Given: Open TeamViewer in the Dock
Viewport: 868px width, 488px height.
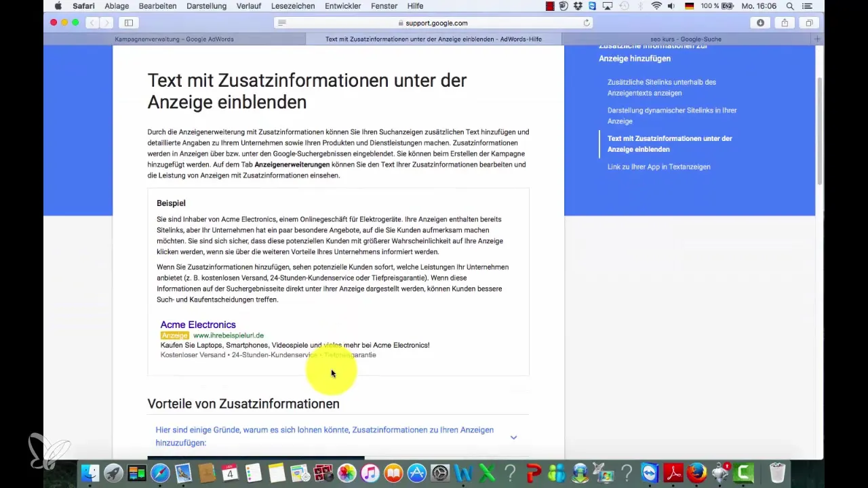Looking at the screenshot, I should (650, 472).
